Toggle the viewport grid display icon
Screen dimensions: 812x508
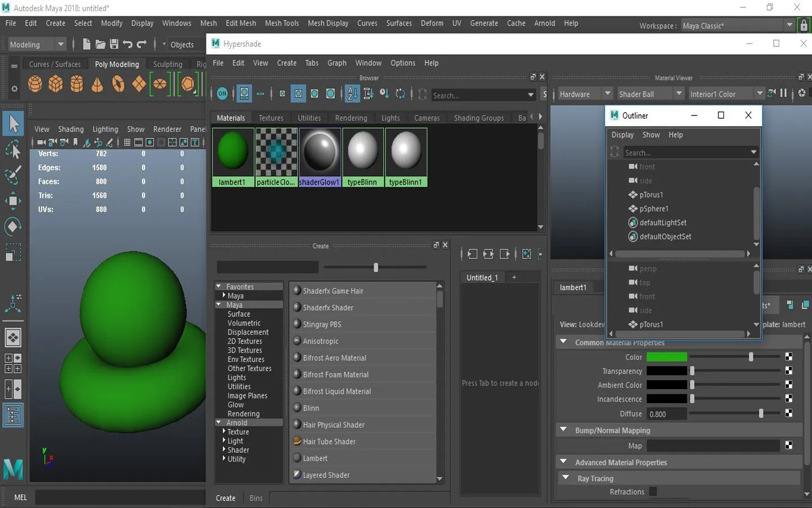coord(127,142)
